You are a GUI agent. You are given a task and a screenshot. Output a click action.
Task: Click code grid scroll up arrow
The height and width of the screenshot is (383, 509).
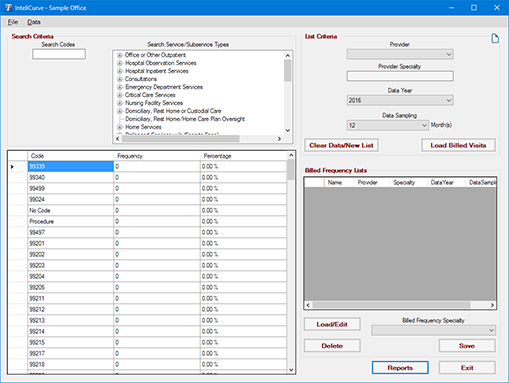coord(291,155)
